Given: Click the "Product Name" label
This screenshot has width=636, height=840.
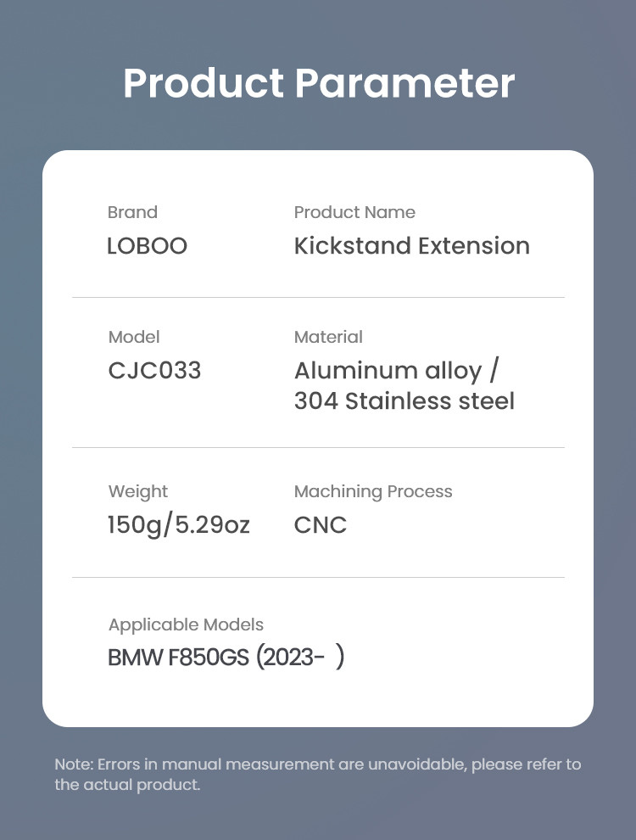Looking at the screenshot, I should coord(354,212).
